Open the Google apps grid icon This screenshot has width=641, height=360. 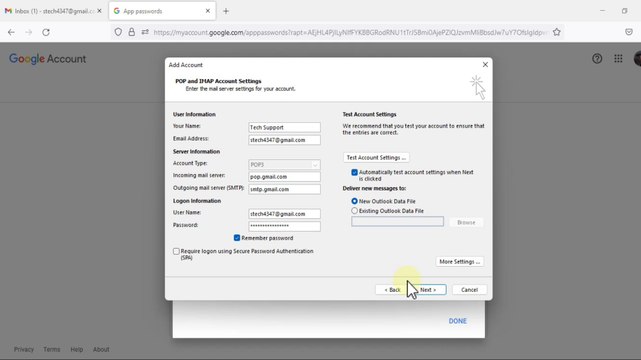(x=618, y=59)
